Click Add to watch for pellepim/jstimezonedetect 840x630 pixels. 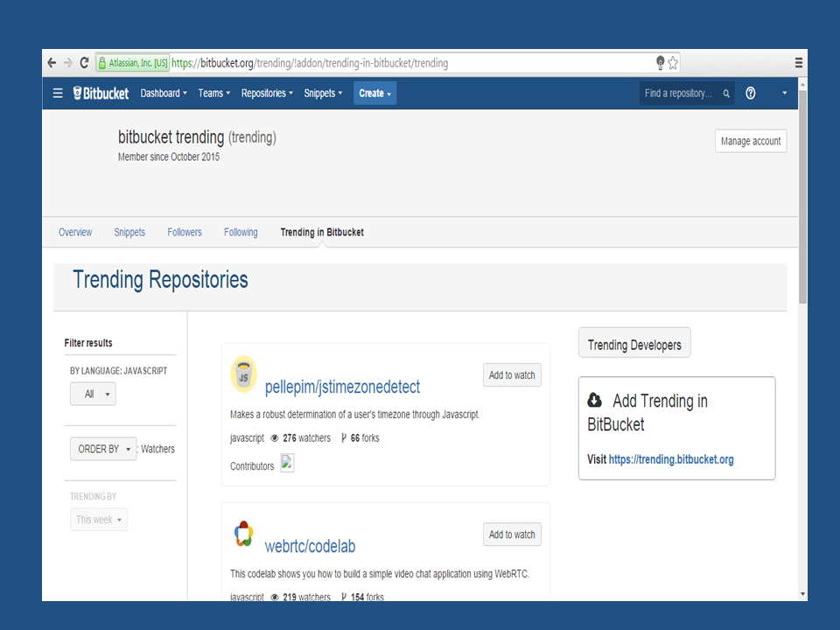[512, 375]
